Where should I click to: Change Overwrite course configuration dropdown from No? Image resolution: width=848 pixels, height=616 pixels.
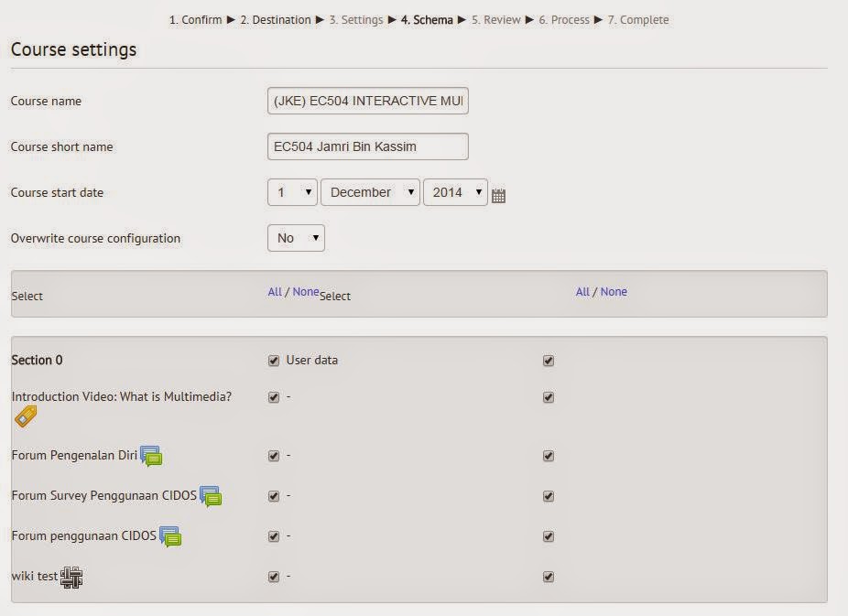(x=295, y=238)
